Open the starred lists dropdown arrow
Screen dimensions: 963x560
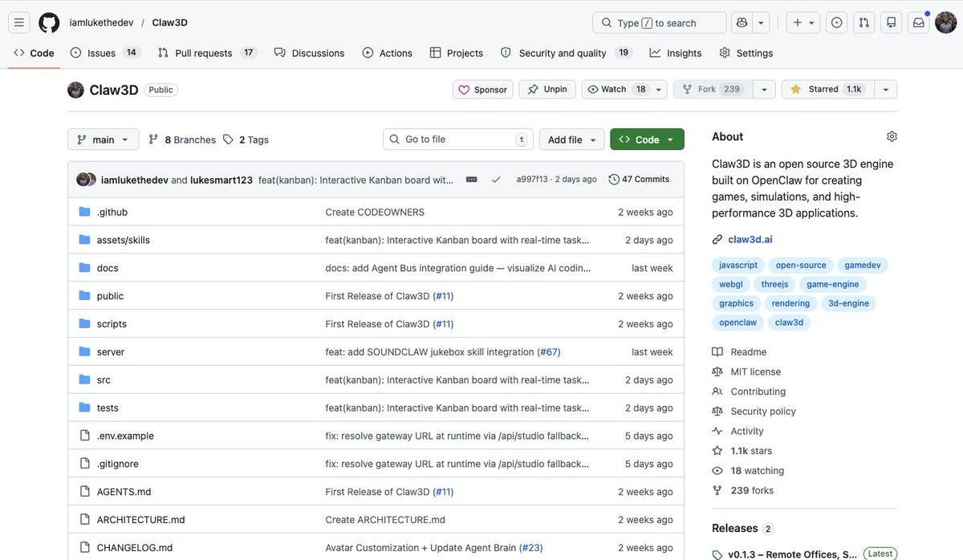(886, 90)
